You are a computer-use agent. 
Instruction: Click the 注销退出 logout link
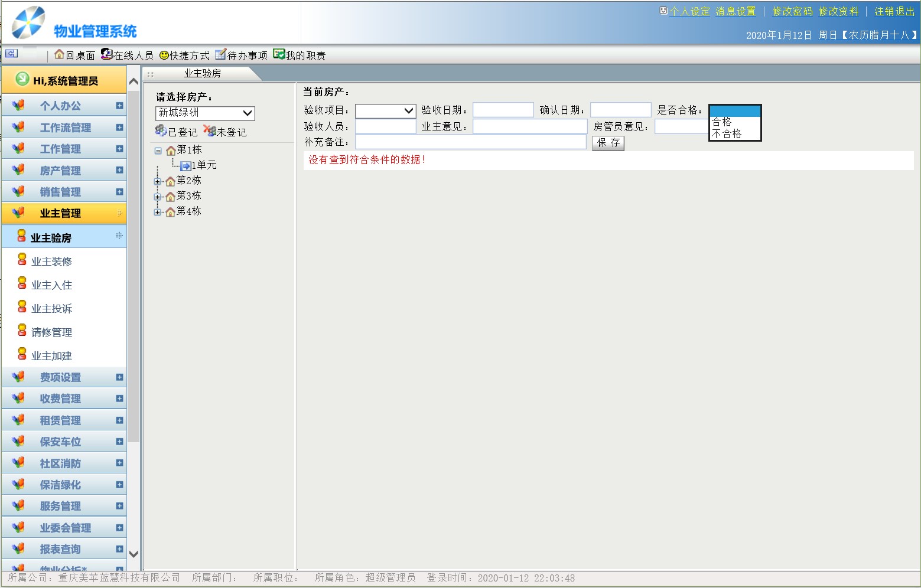[894, 11]
